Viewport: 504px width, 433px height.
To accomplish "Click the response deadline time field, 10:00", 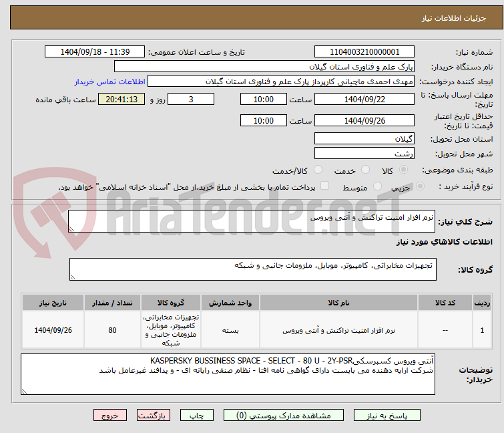I will point(264,99).
